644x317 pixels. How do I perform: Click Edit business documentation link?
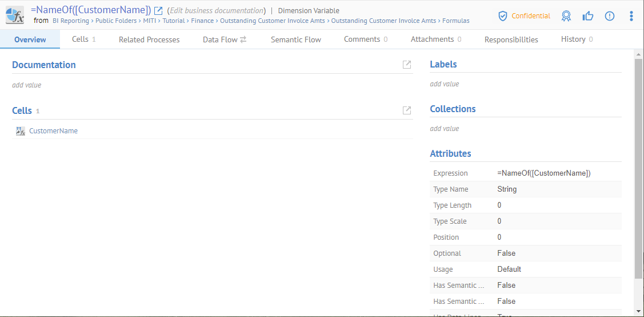(x=216, y=11)
